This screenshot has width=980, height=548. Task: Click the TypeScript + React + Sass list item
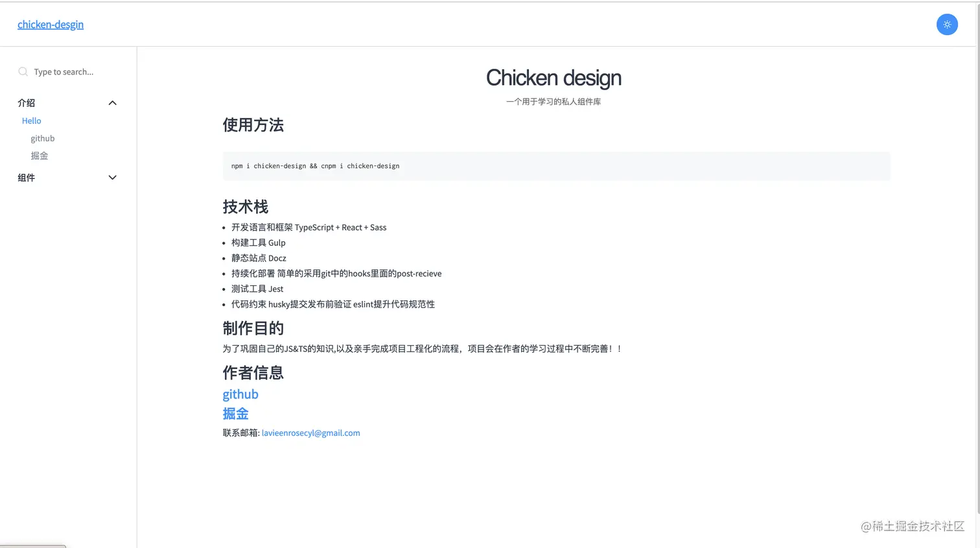tap(309, 228)
